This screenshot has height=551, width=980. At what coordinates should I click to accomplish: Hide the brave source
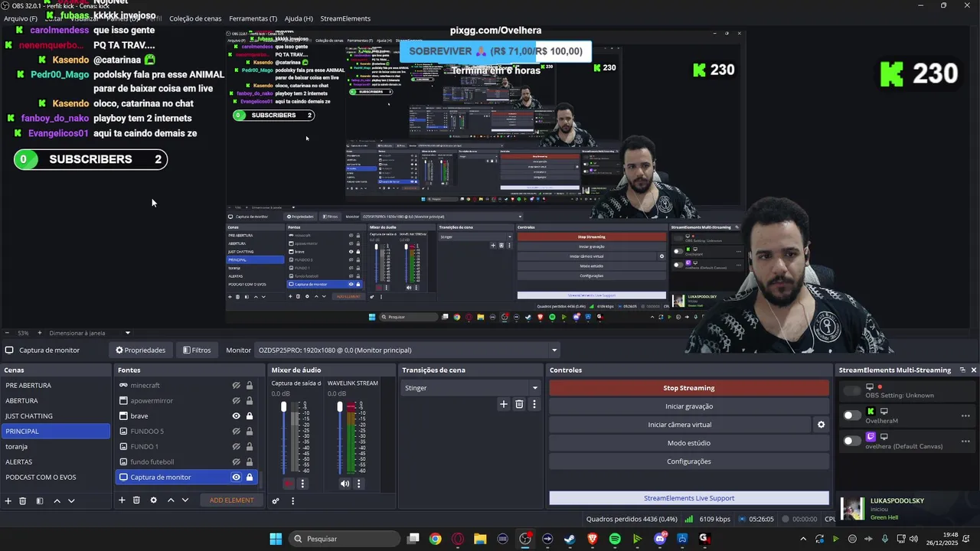237,416
